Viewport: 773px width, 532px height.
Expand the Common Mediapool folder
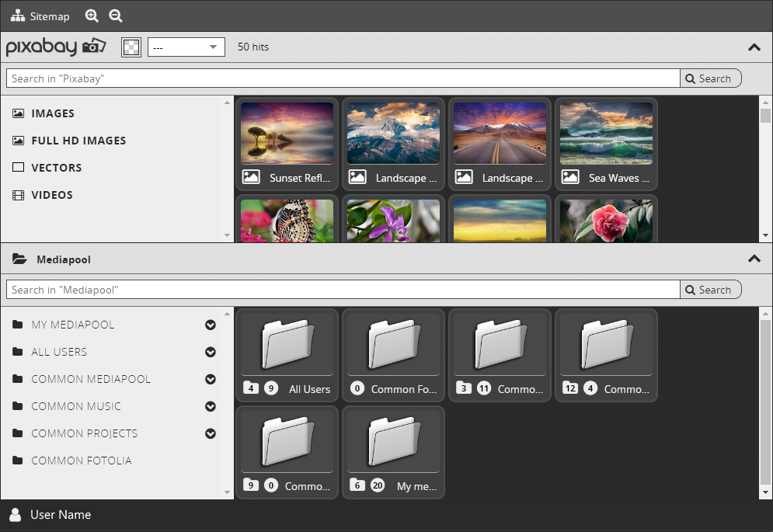pyautogui.click(x=211, y=379)
